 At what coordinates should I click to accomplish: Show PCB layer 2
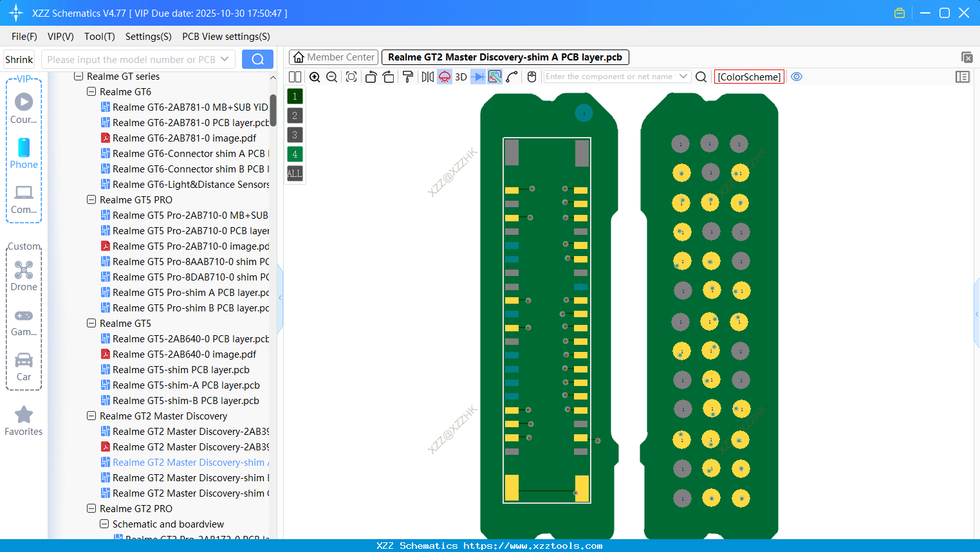coord(295,116)
